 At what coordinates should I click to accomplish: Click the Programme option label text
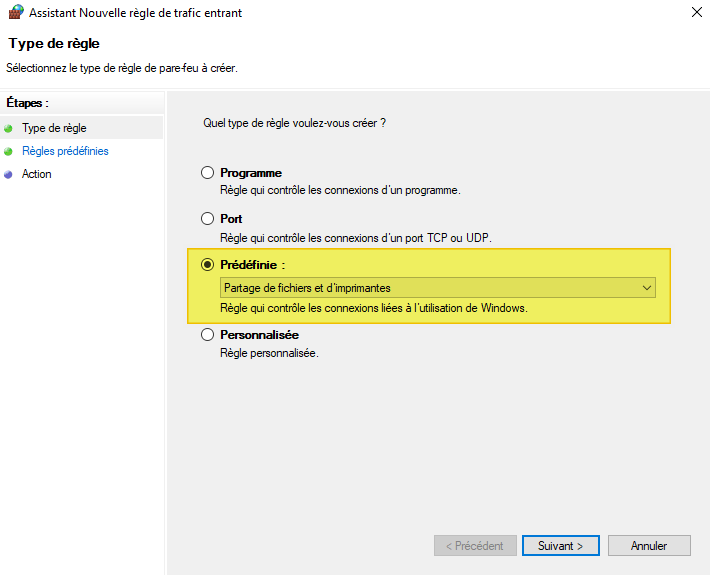[251, 173]
